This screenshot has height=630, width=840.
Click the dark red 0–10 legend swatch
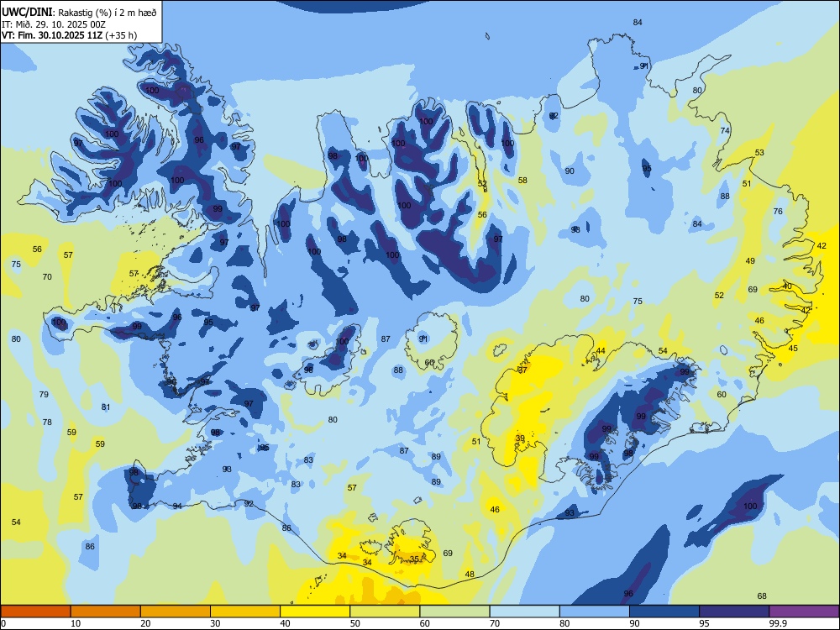tap(35, 612)
